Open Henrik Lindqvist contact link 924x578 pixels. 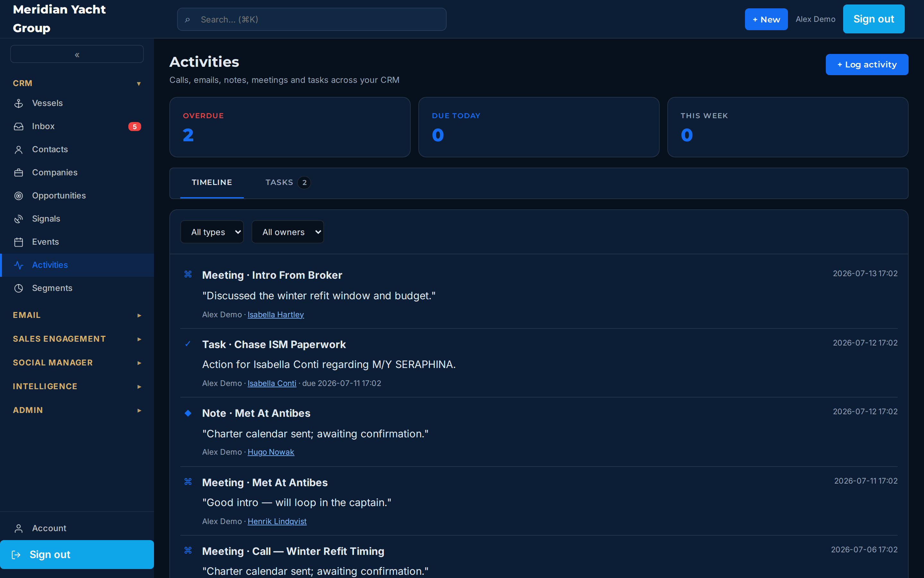click(277, 521)
